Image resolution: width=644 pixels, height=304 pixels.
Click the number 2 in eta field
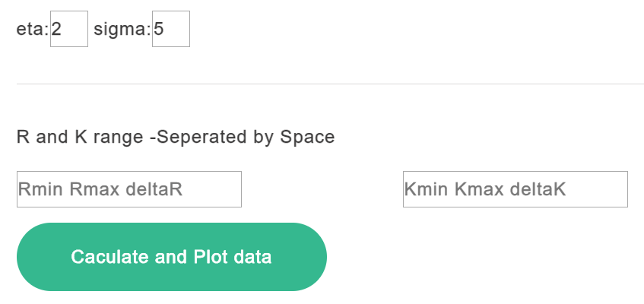coord(57,30)
